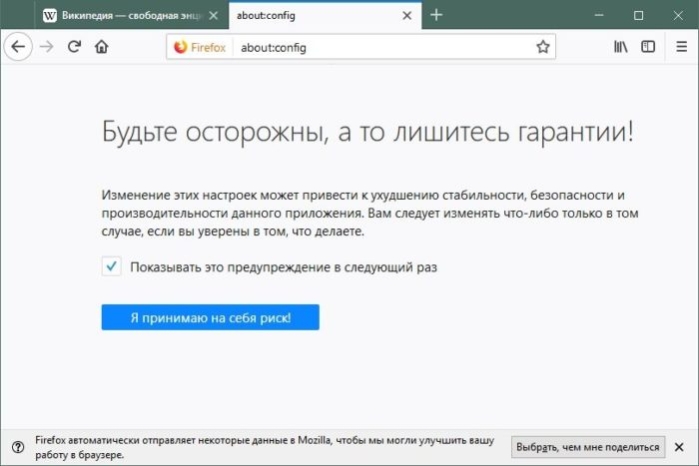The image size is (699, 466).
Task: Dismiss the data sharing notification bar
Action: [x=679, y=447]
